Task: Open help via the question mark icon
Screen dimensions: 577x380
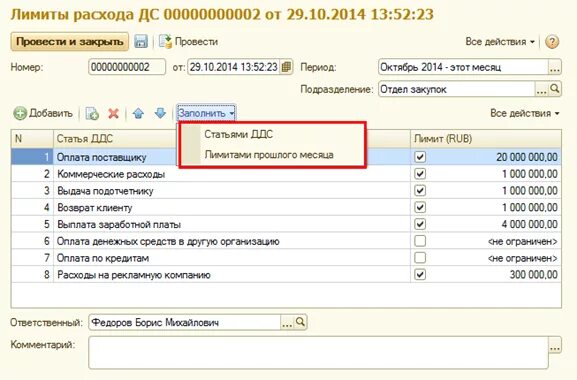Action: point(552,42)
